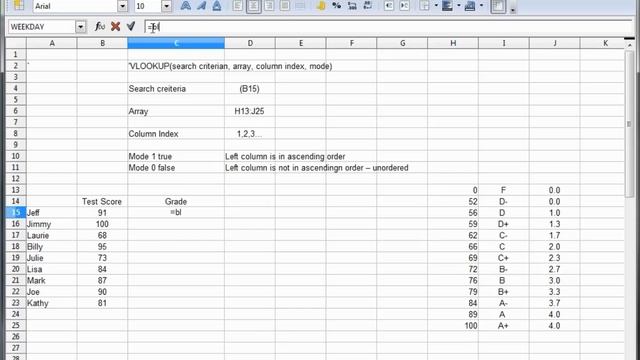Click inside the formula input line
Screen dimensions: 640x360
(x=388, y=27)
